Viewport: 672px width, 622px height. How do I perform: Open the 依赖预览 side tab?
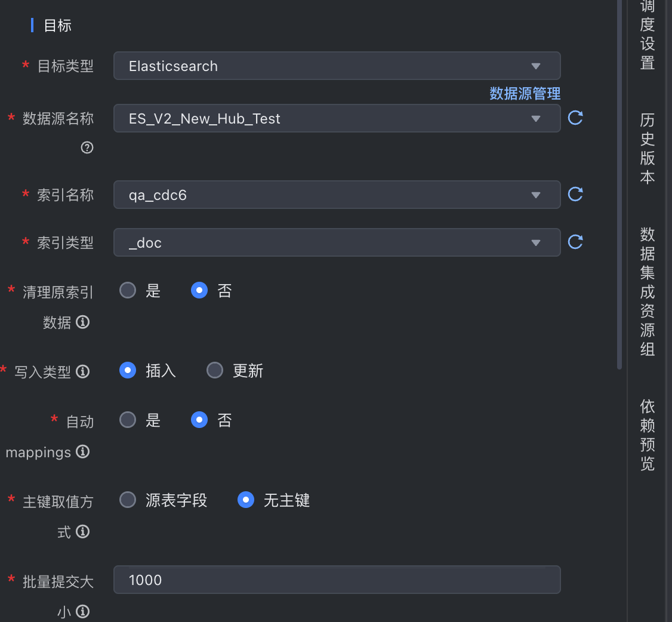(x=647, y=435)
